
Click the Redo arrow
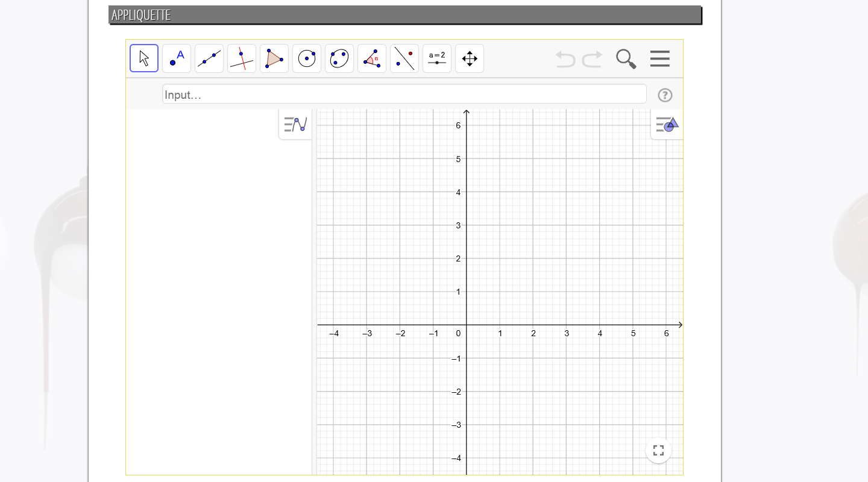[592, 59]
